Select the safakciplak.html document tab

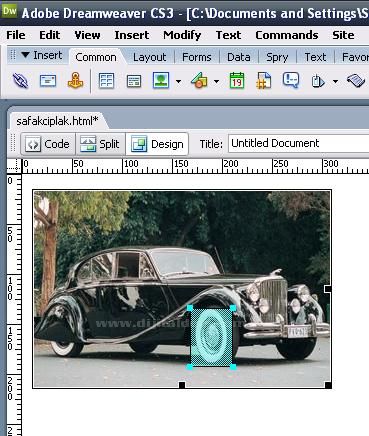pyautogui.click(x=57, y=121)
